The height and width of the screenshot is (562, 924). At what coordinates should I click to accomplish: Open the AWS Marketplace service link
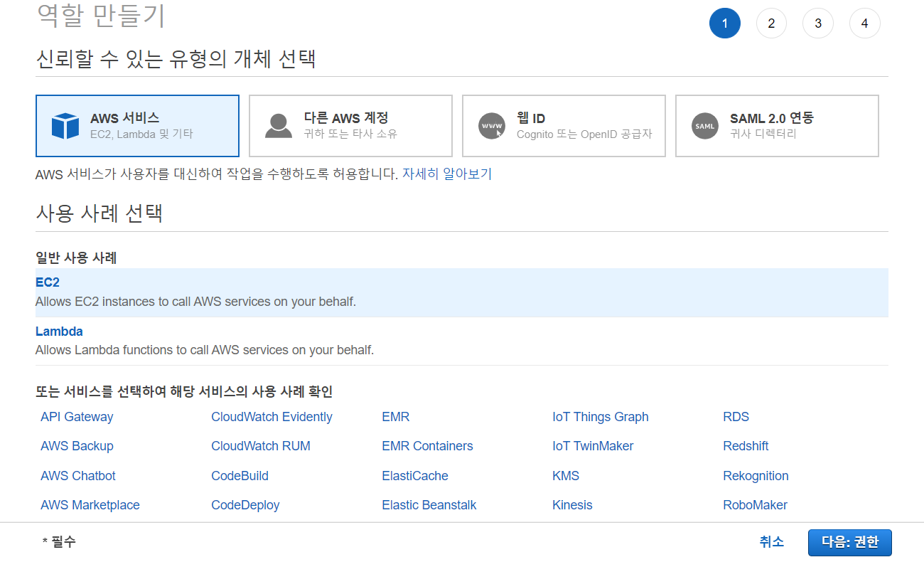[90, 505]
